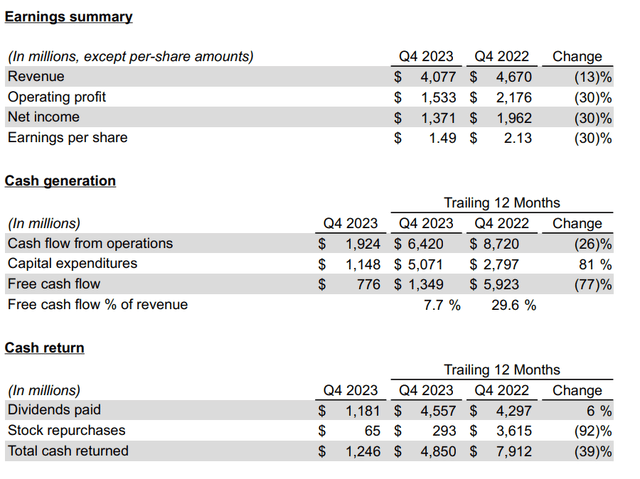The image size is (640, 479).
Task: Select the Q4 2023 revenue value 4,077
Action: (438, 77)
